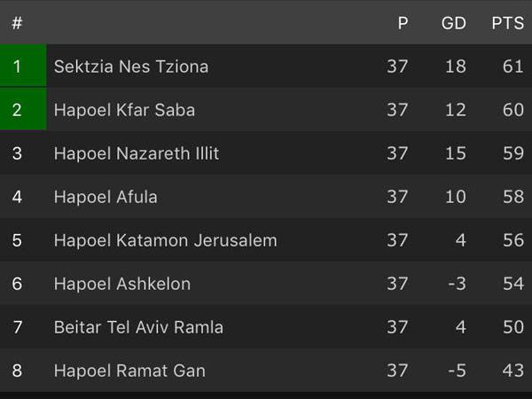Tap the Hapoel Afula team name
The width and height of the screenshot is (532, 399).
(106, 197)
